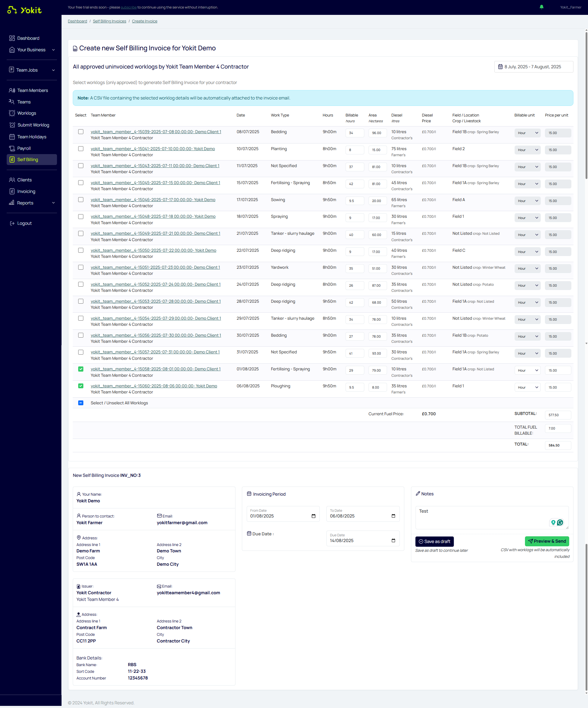The width and height of the screenshot is (588, 708).
Task: Toggle Select / Unselect All Worklogs checkbox
Action: pos(81,403)
